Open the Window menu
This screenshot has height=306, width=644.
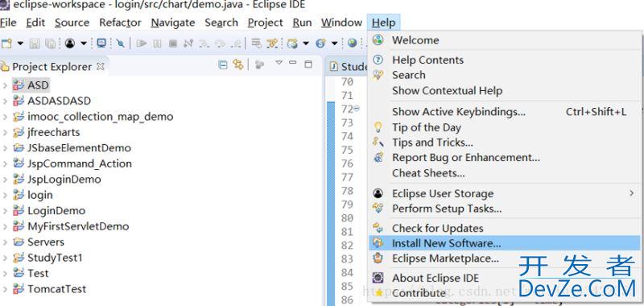341,23
